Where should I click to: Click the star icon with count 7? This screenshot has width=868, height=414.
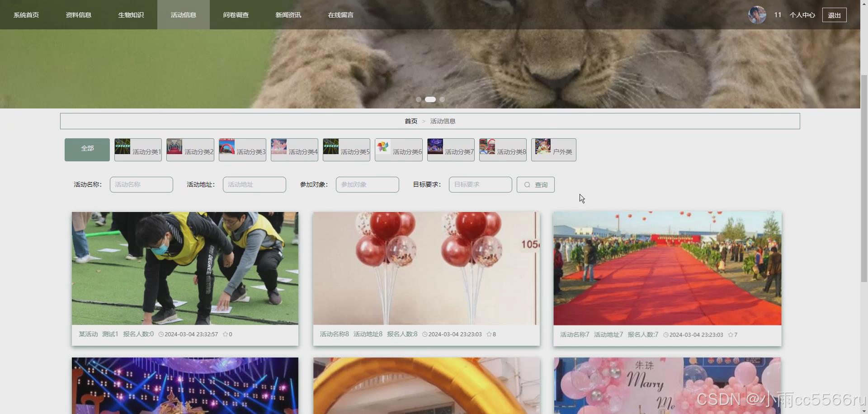point(731,335)
